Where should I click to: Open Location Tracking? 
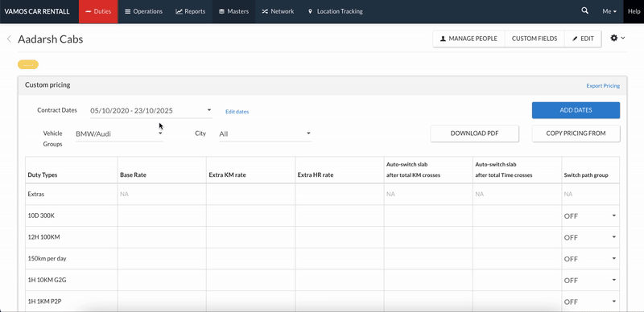point(336,11)
